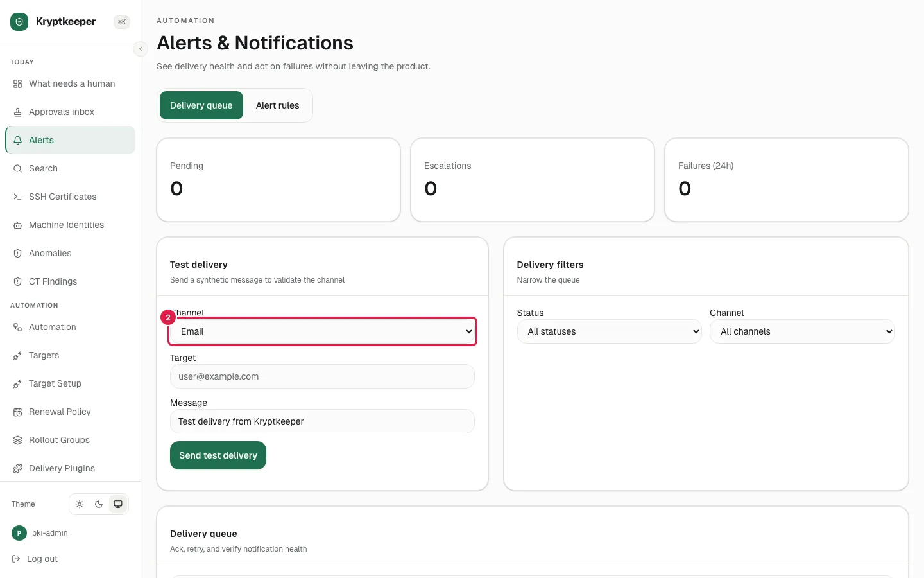Click the Machine Identities robot icon
The height and width of the screenshot is (578, 924).
click(18, 225)
